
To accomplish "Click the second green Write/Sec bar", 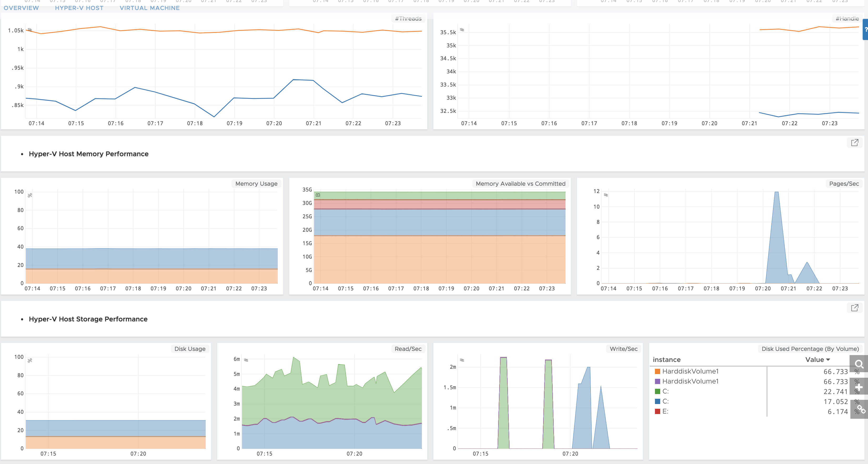I will [x=548, y=404].
